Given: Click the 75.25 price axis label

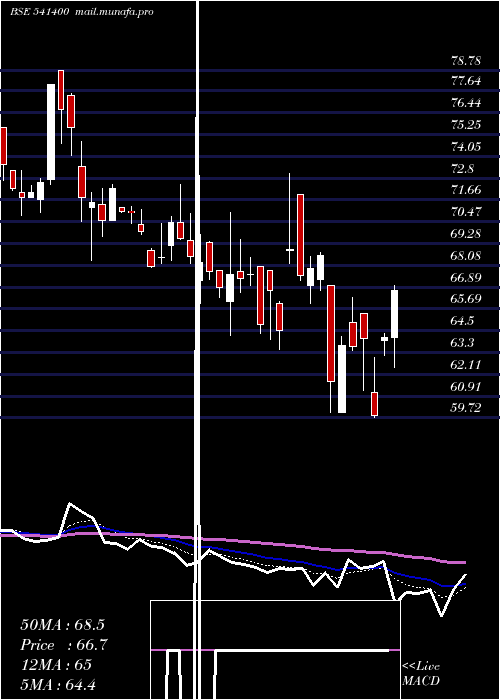Looking at the screenshot, I should point(466,124).
